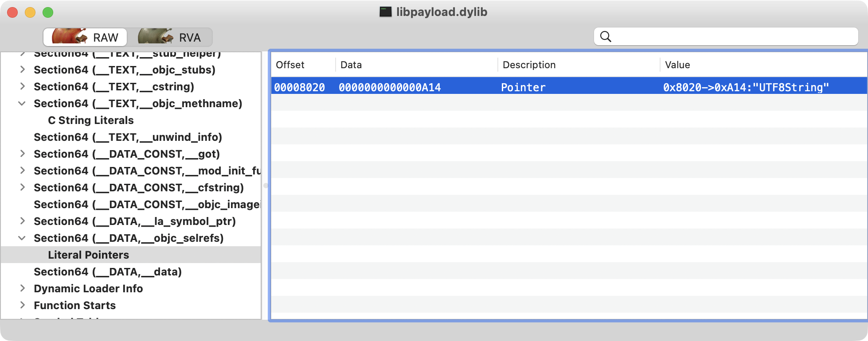Select C String Literals tree item
This screenshot has height=341, width=868.
tap(90, 120)
